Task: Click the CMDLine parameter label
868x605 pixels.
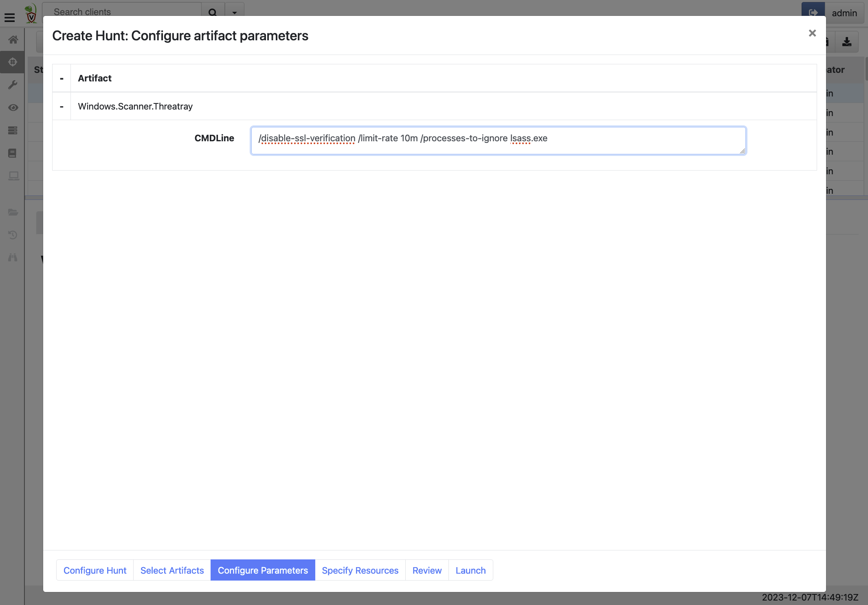Action: pos(214,138)
